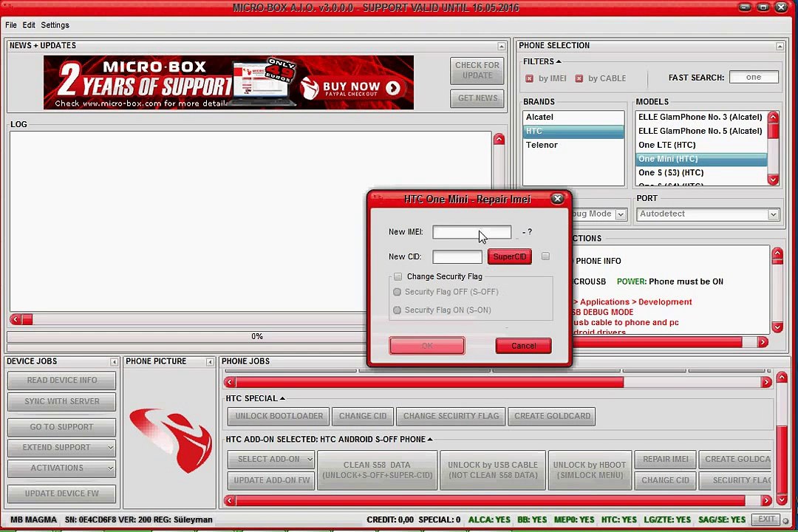Click the New CID input field
Viewport: 798px width, 532px height.
point(457,256)
